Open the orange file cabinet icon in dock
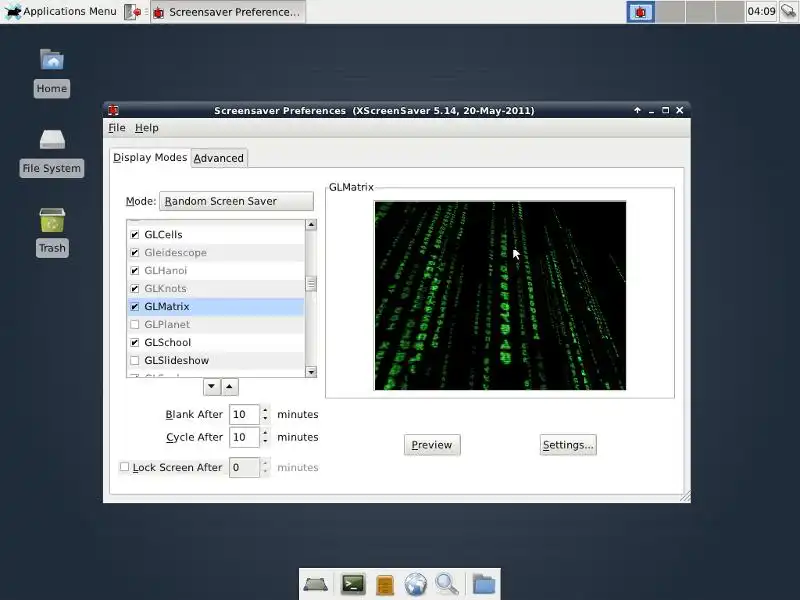 385,585
